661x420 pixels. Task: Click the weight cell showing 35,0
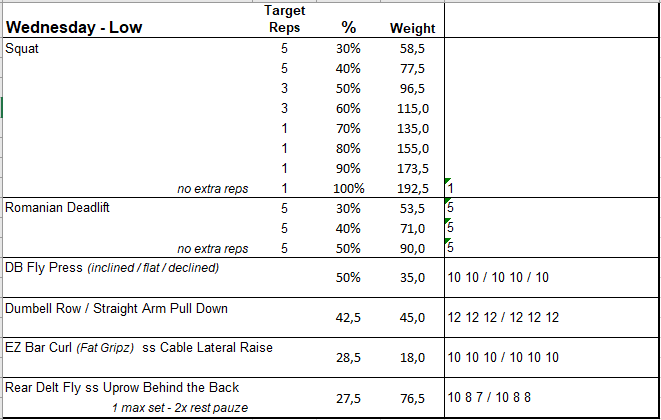pos(412,277)
